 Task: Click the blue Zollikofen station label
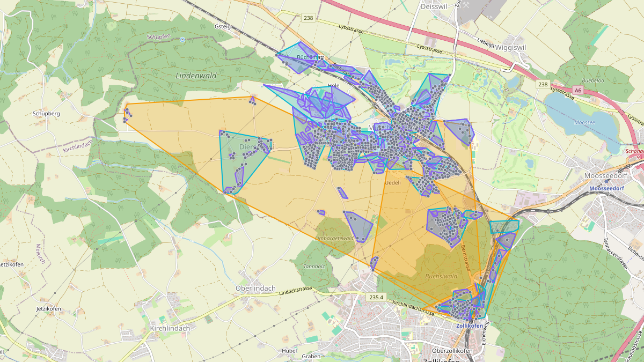(470, 326)
